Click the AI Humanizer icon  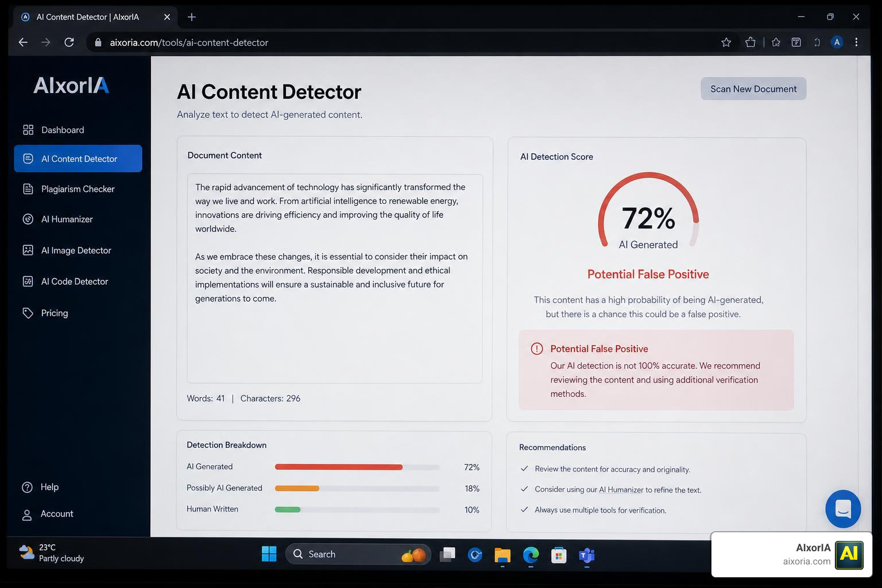click(x=28, y=219)
